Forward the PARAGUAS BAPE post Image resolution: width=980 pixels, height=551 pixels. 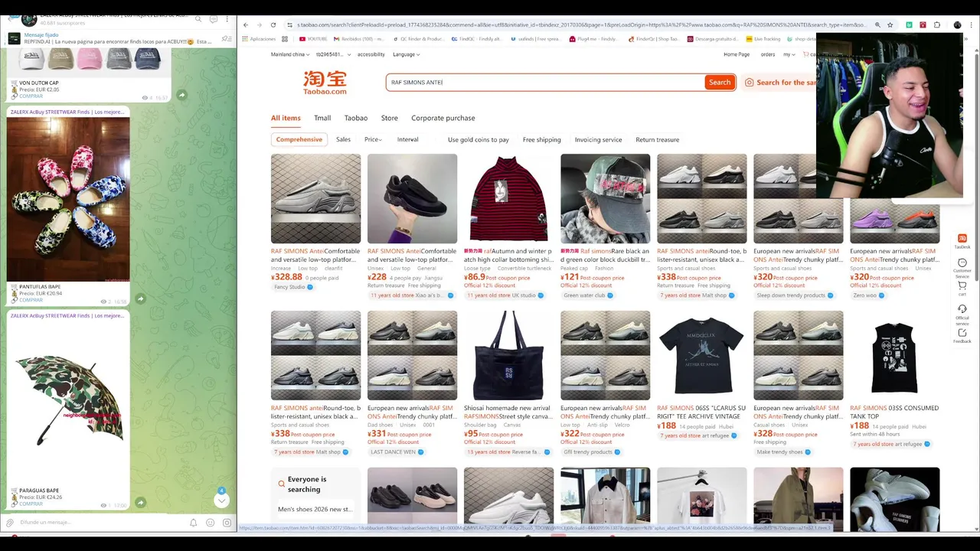pos(140,503)
